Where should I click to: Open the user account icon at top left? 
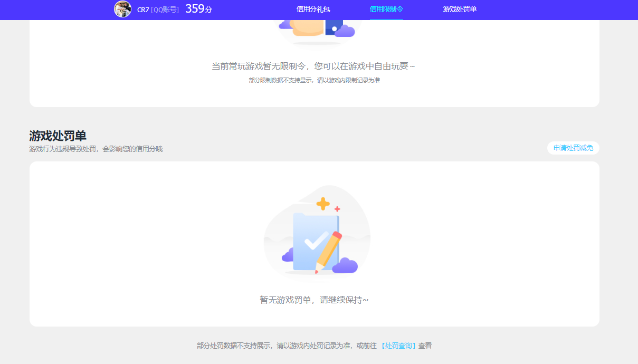click(122, 9)
